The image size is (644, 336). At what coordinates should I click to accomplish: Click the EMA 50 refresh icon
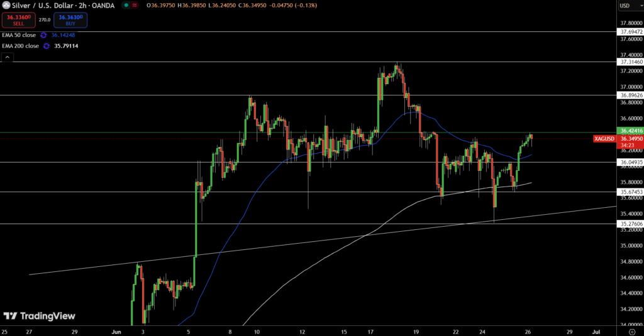[43, 35]
